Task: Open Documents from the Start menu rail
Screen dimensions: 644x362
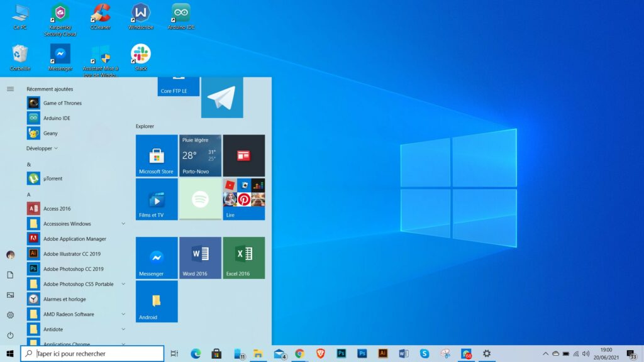Action: [10, 275]
